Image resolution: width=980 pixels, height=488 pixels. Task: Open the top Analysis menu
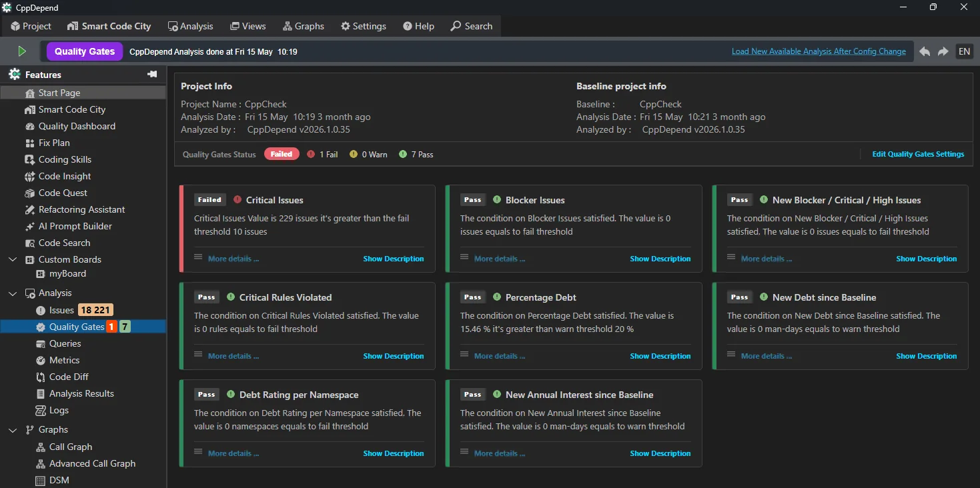[190, 26]
